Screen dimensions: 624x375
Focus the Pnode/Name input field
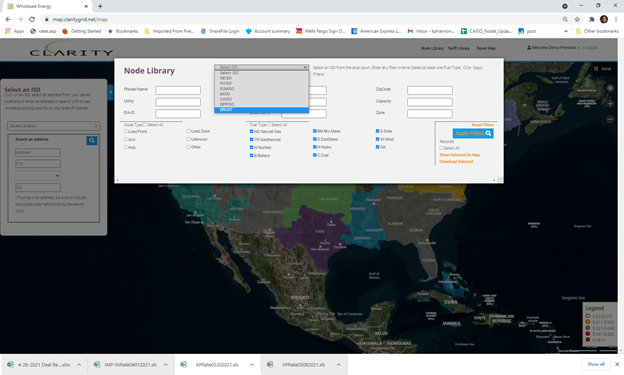(178, 90)
